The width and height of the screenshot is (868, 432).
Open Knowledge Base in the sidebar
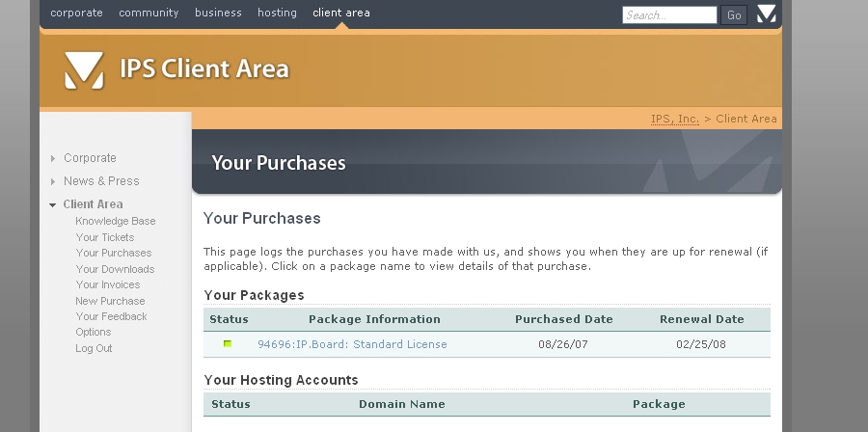116,221
